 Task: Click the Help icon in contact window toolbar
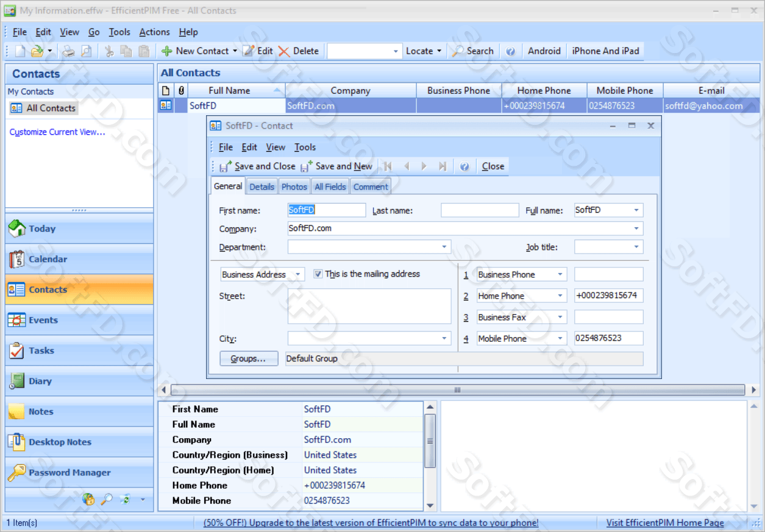click(x=464, y=166)
